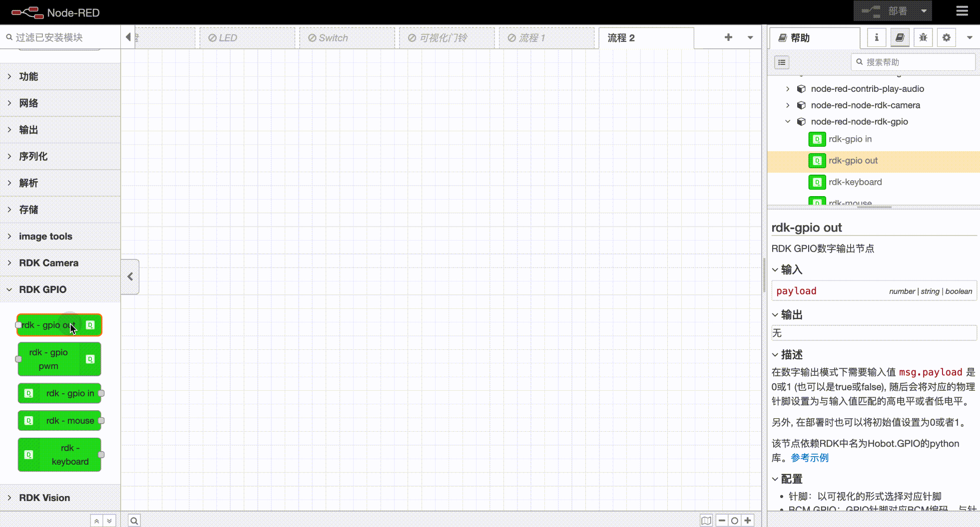The image size is (980, 527).
Task: Reset workspace zoom
Action: pos(735,521)
